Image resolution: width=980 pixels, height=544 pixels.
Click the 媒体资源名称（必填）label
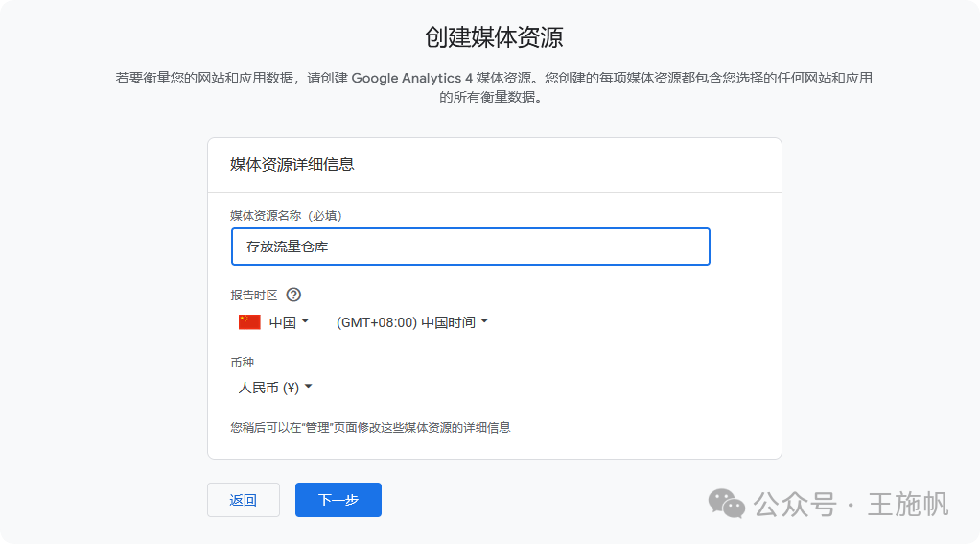[x=287, y=216]
